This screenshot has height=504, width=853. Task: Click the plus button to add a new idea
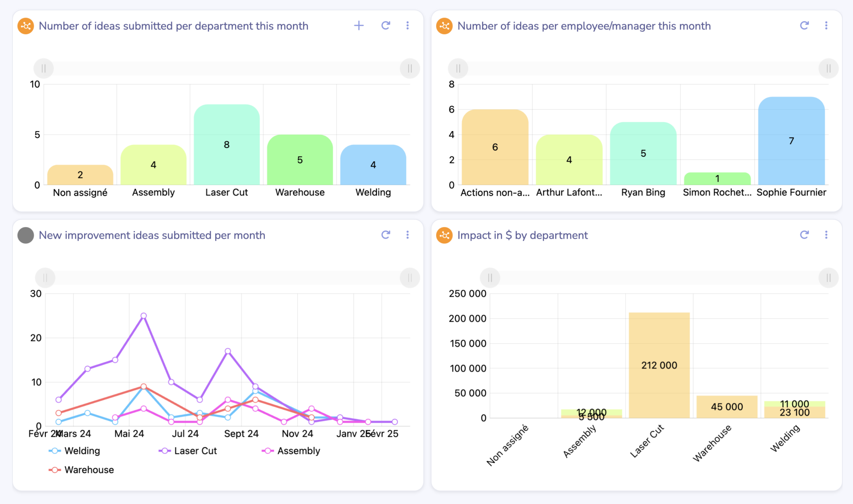(x=358, y=25)
